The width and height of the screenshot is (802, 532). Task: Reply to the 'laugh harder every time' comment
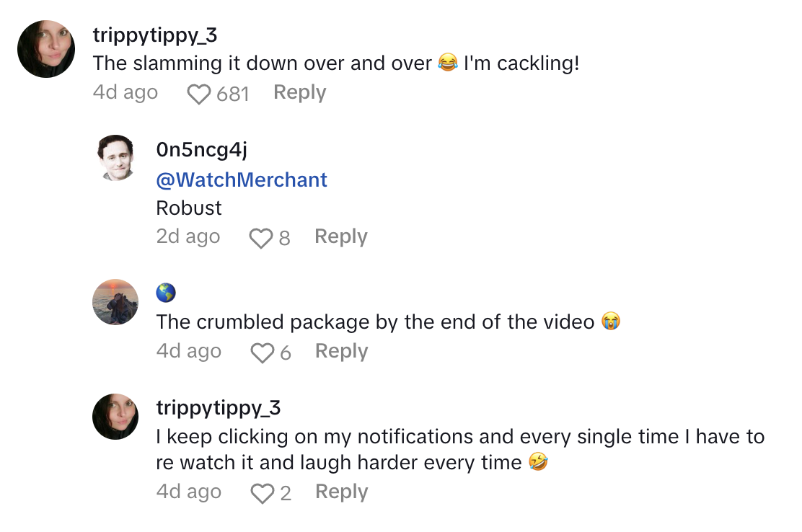coord(341,492)
